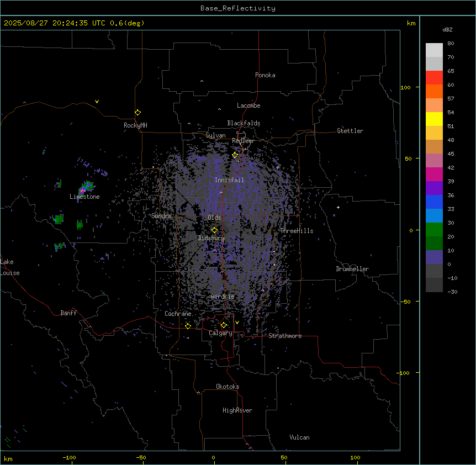The image size is (476, 465).
Task: Click the Calgary label
Action: pos(221,333)
